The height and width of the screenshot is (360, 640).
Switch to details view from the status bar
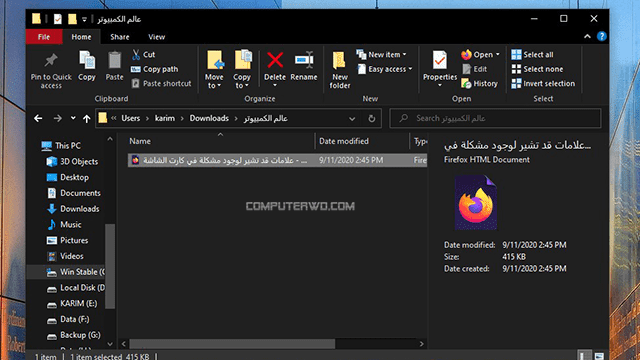coord(584,356)
